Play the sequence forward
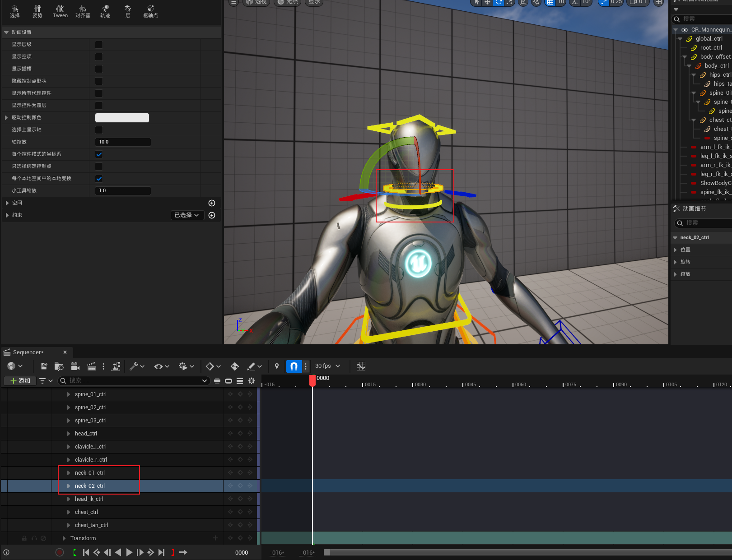The height and width of the screenshot is (560, 732). 129,552
